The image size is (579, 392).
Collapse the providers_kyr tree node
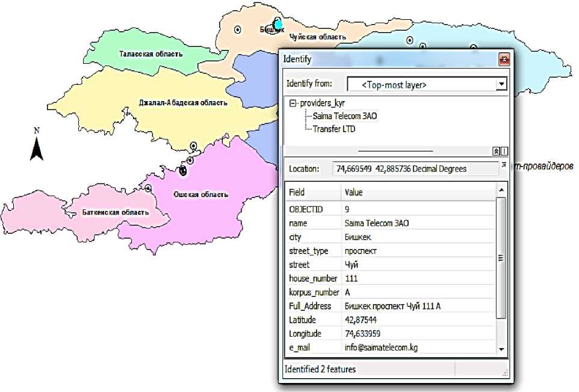pyautogui.click(x=293, y=103)
